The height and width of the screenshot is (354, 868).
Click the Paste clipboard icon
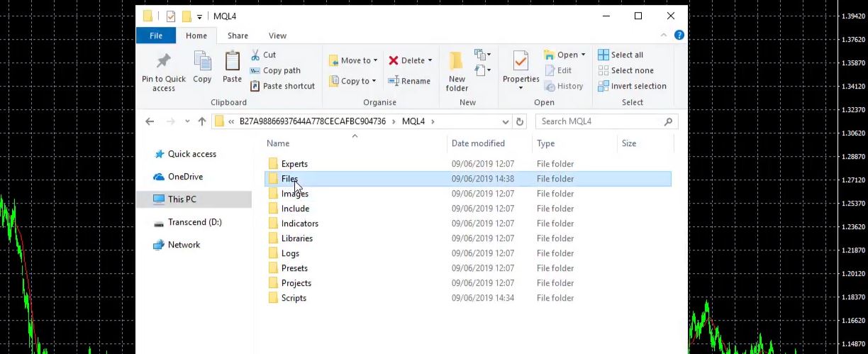[x=232, y=62]
